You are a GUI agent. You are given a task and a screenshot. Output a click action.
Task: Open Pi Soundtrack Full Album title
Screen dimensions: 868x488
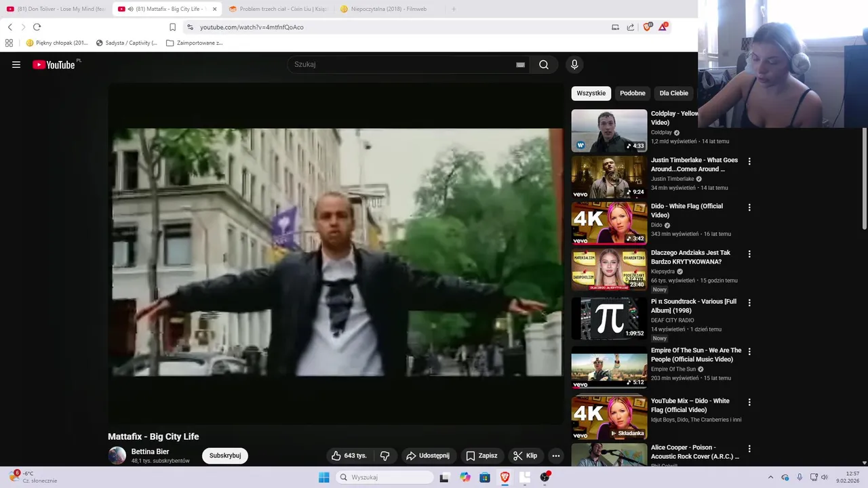click(694, 306)
